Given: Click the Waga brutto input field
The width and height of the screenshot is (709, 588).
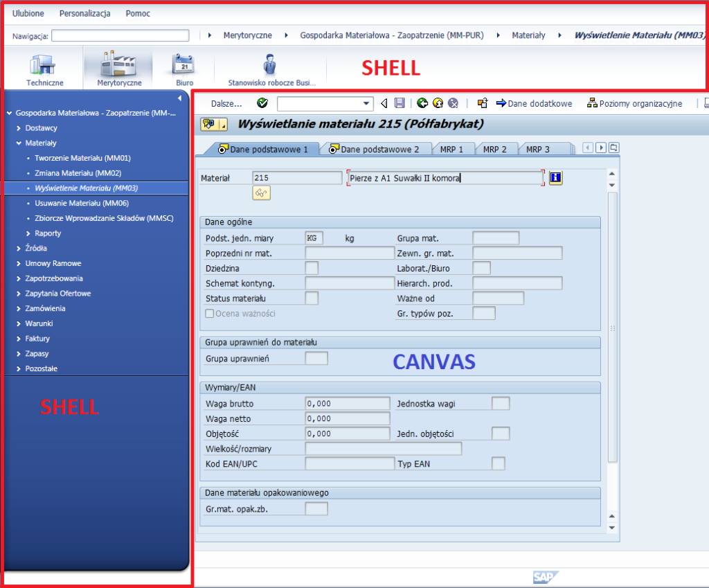Looking at the screenshot, I should coord(347,404).
